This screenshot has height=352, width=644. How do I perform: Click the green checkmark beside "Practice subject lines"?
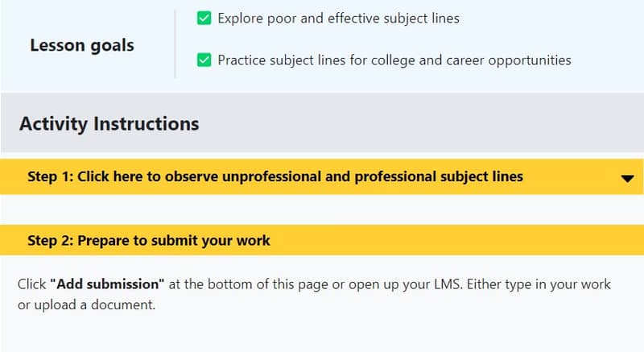click(x=204, y=60)
